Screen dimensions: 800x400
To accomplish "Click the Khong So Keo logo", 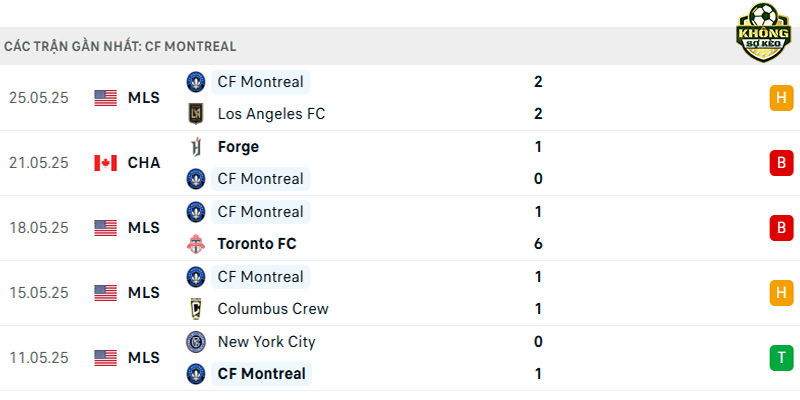I will pos(763,33).
